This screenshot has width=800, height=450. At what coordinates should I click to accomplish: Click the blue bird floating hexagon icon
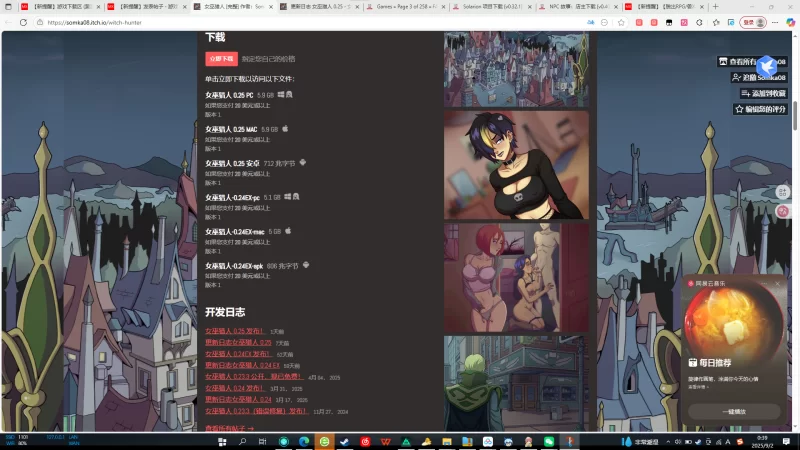click(766, 66)
